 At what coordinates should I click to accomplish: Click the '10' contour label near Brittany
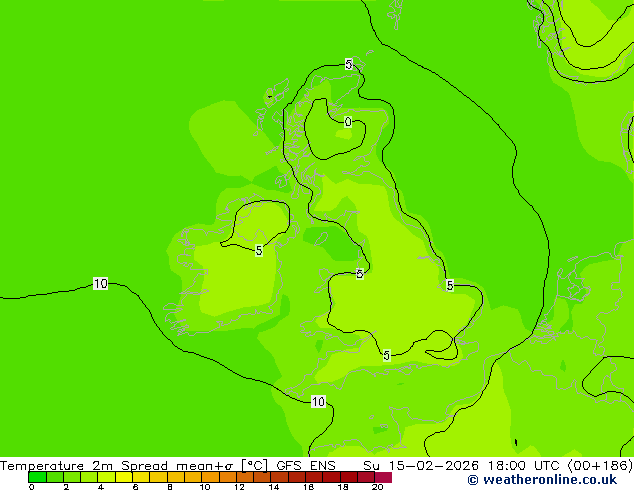pos(318,401)
